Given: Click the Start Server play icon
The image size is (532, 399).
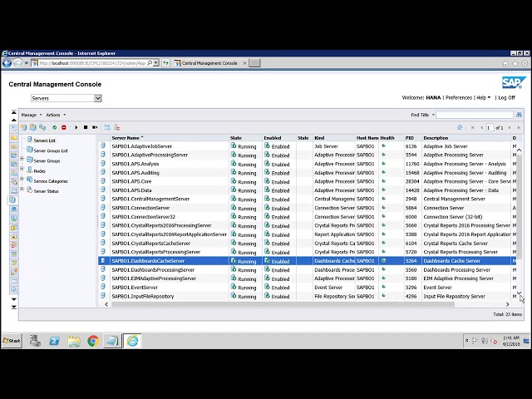Looking at the screenshot, I should click(x=76, y=127).
